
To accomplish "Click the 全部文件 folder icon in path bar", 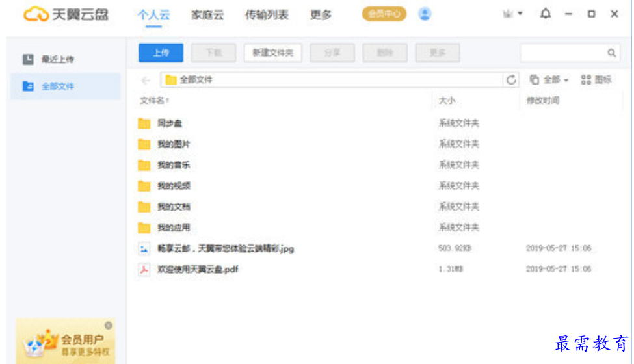I will (x=171, y=80).
